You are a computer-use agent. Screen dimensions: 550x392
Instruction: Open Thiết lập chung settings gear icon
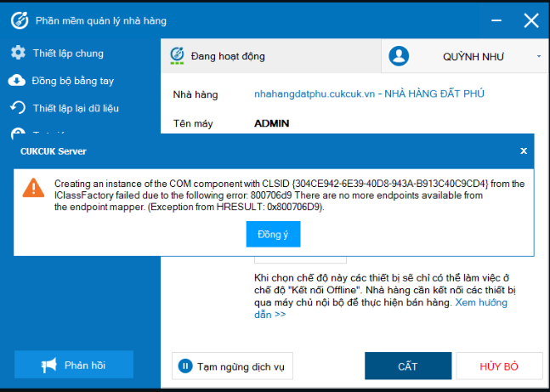(x=18, y=53)
